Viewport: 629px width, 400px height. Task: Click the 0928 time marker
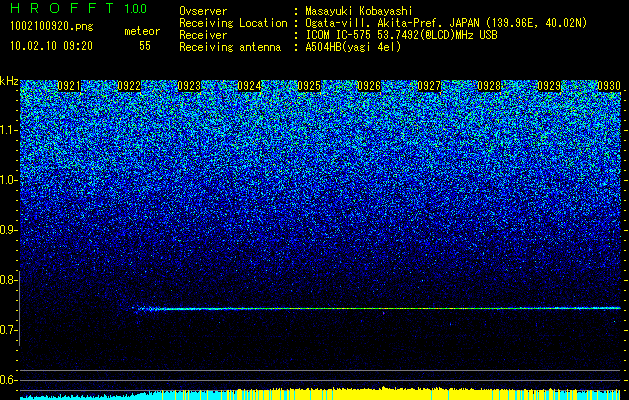[489, 86]
